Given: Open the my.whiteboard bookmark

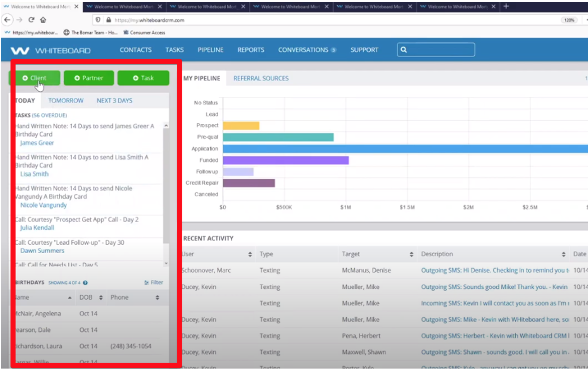Looking at the screenshot, I should pyautogui.click(x=31, y=33).
